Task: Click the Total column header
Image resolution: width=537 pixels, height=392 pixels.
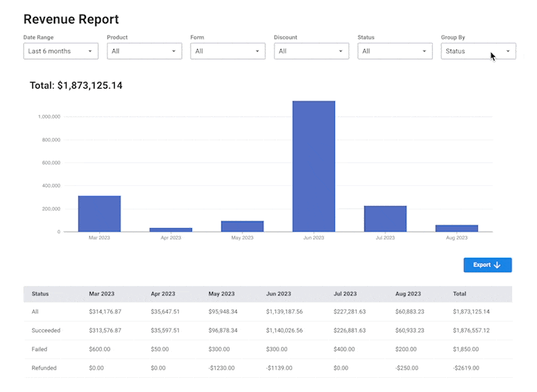Action: [460, 294]
